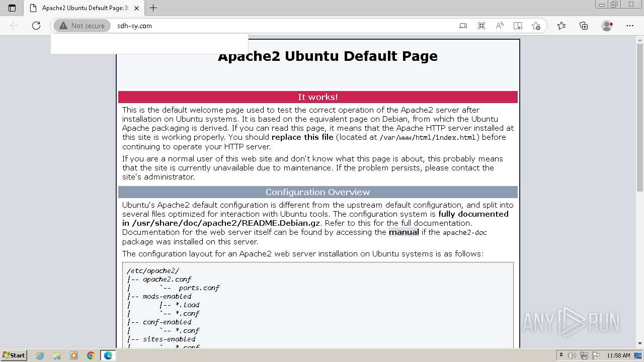This screenshot has height=362, width=644.
Task: Click the page scrollbar down arrow
Action: point(640,344)
